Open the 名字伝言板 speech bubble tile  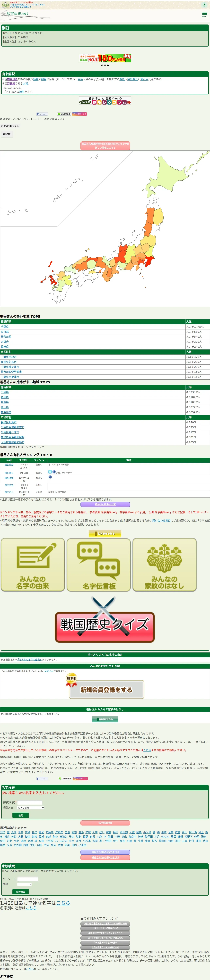pos(99,565)
